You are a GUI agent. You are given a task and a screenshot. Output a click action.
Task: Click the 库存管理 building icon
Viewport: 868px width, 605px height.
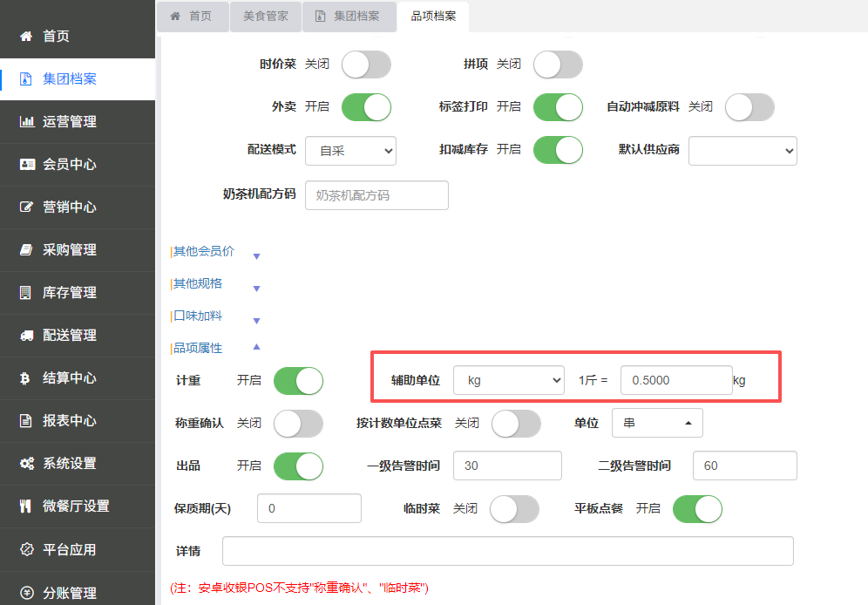click(x=25, y=293)
